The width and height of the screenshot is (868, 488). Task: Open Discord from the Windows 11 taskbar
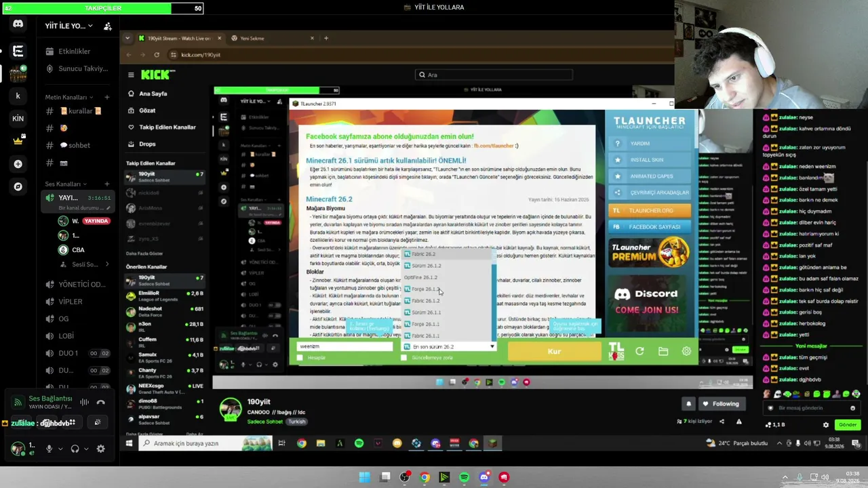[484, 477]
